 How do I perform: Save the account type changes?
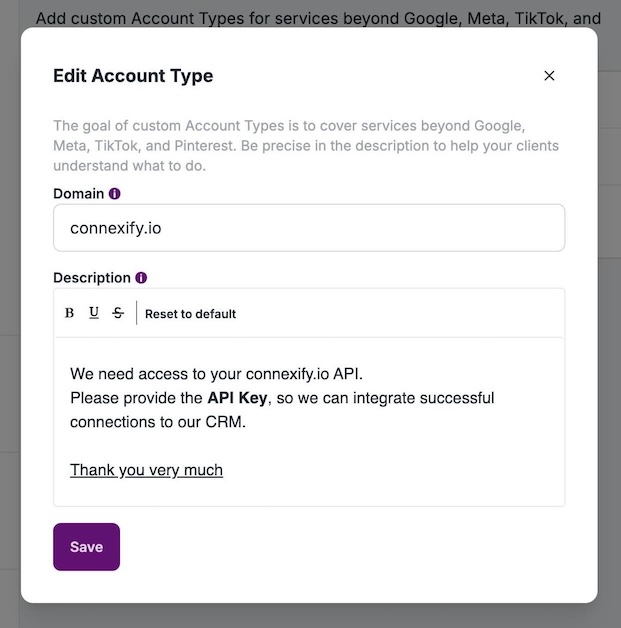point(86,547)
